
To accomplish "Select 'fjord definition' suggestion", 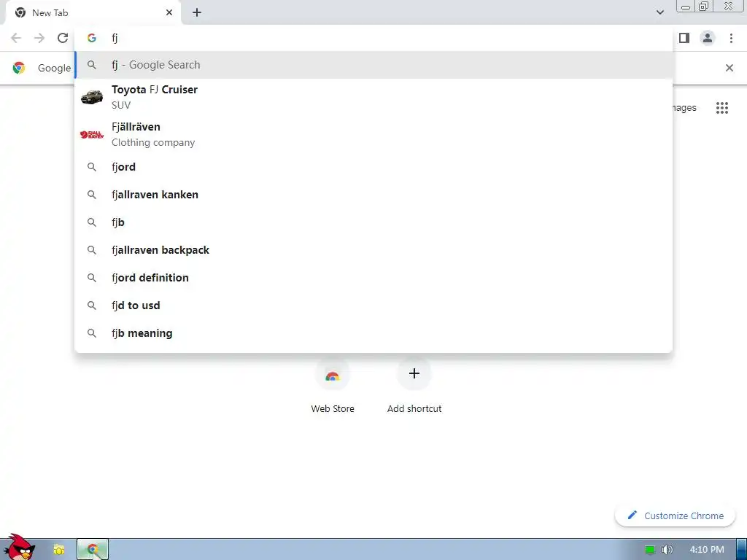I will point(373,278).
